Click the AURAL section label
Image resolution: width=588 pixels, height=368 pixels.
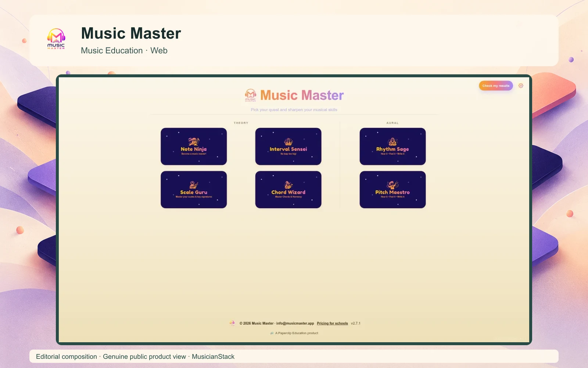point(392,123)
